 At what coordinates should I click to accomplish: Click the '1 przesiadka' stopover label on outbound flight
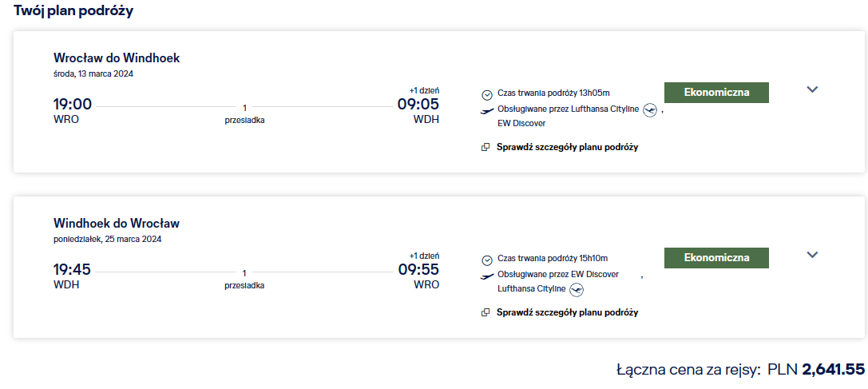[244, 114]
